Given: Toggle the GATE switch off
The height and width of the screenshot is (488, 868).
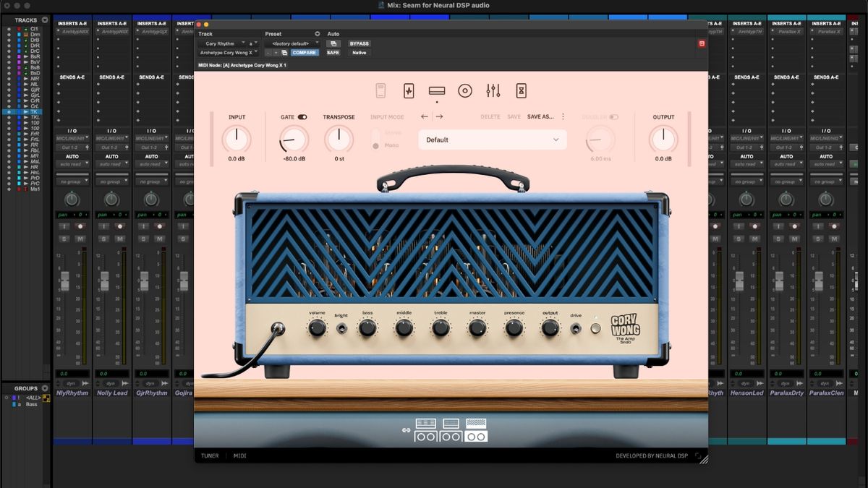Looking at the screenshot, I should point(302,116).
